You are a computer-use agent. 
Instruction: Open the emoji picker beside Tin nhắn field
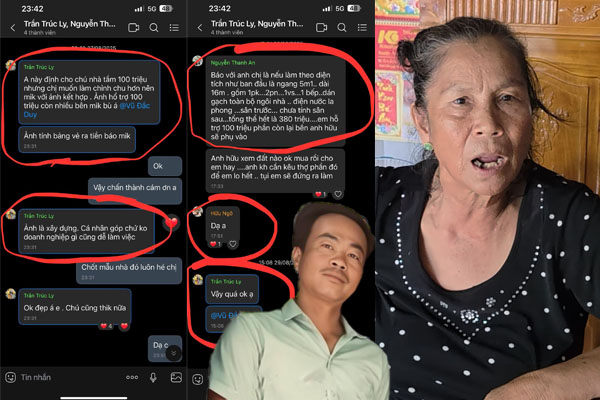click(11, 377)
